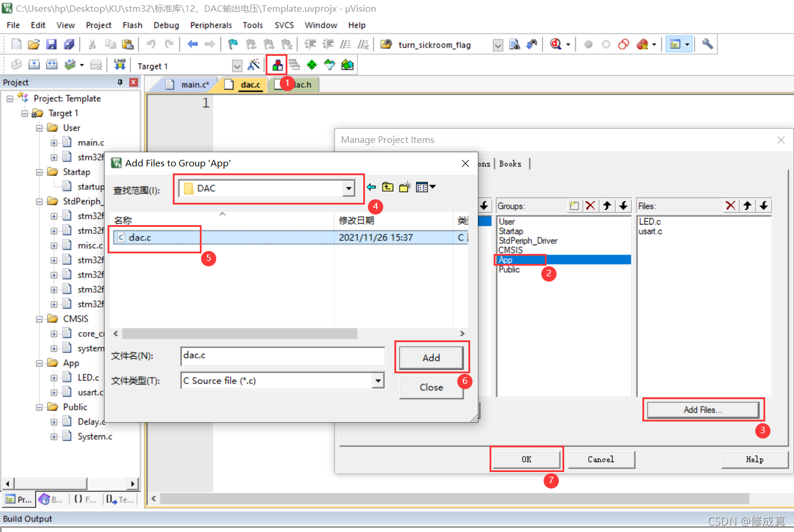Click the Add button in file dialog

pyautogui.click(x=431, y=357)
